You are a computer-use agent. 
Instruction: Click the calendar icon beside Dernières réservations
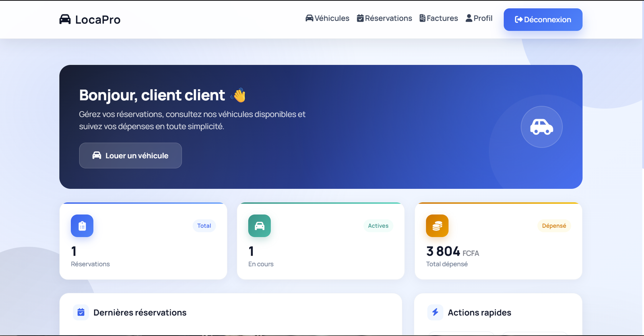[81, 312]
